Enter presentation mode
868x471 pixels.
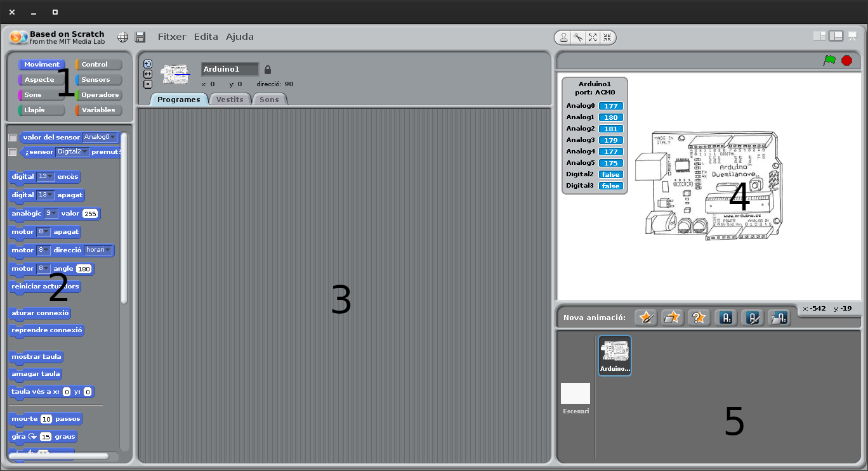(x=853, y=36)
